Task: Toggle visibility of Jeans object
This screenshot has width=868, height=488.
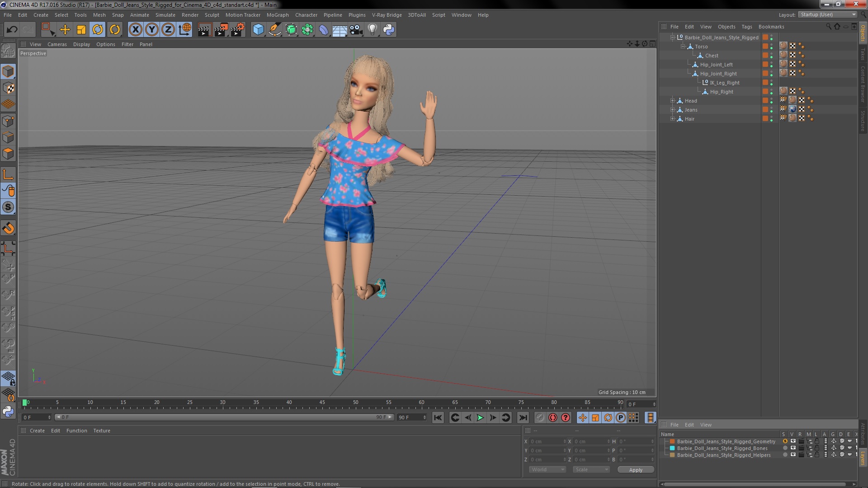Action: point(771,108)
